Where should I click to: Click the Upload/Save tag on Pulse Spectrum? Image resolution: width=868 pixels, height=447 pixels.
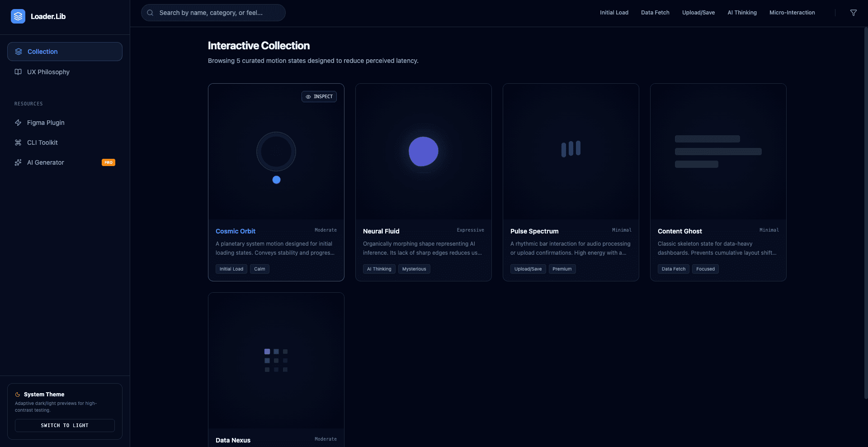pos(528,269)
